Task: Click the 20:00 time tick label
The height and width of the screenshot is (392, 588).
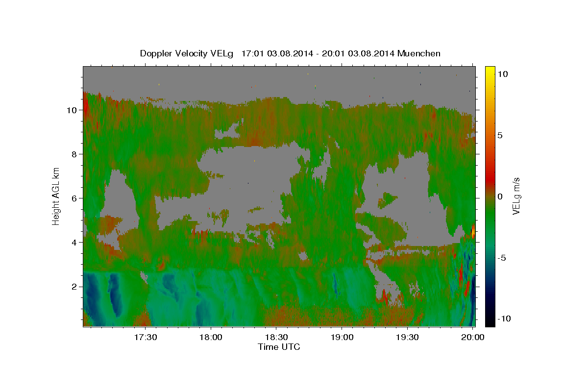Action: click(473, 338)
